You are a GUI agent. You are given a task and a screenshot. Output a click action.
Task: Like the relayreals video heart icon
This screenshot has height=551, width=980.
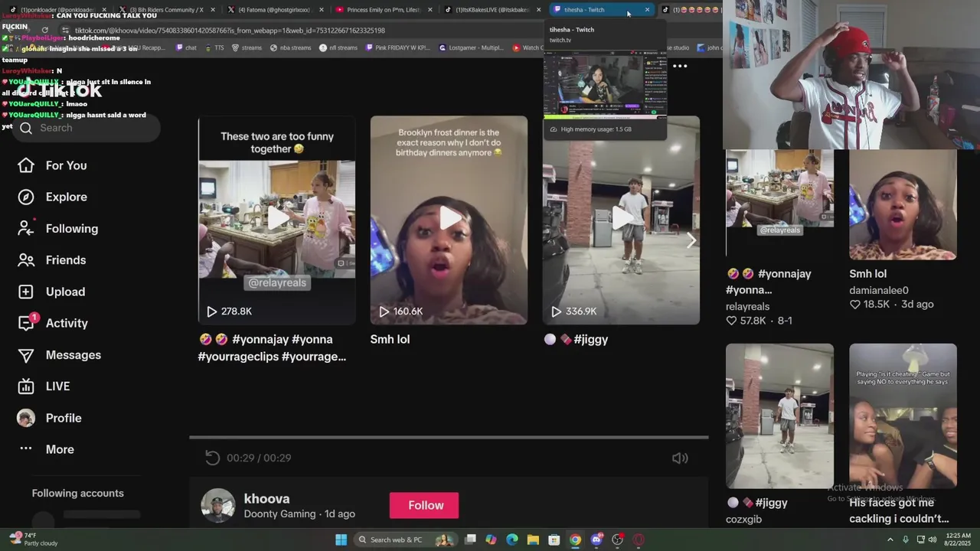coord(732,321)
